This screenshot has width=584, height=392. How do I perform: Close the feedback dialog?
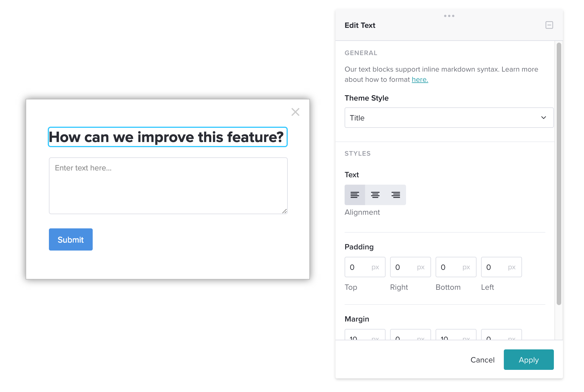point(295,112)
